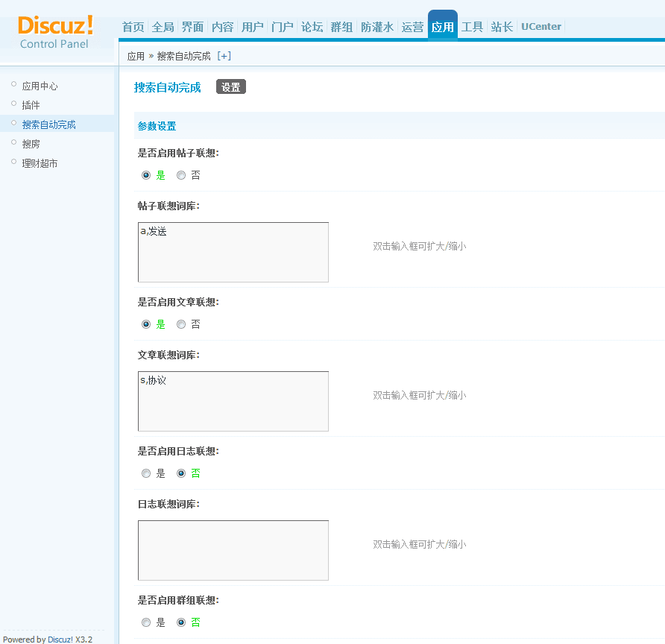Open the 应用中心 page from the sidebar
The image size is (665, 644).
(39, 85)
